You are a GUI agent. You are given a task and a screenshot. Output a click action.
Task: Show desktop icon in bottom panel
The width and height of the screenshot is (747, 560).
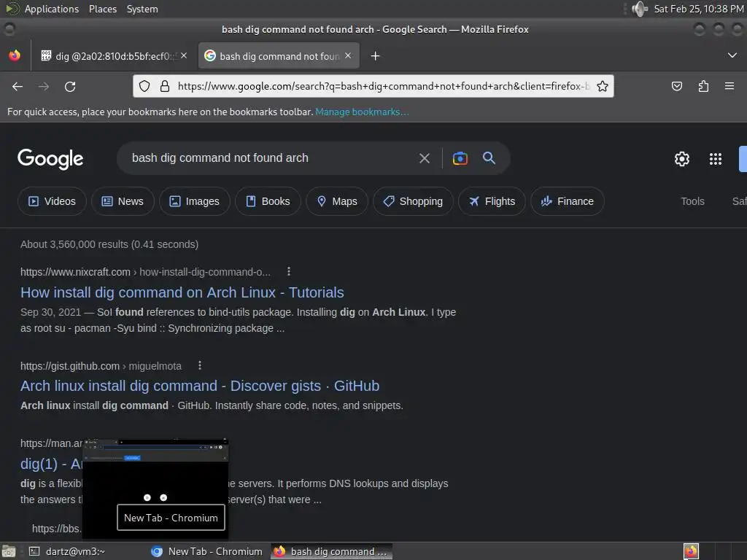click(9, 551)
